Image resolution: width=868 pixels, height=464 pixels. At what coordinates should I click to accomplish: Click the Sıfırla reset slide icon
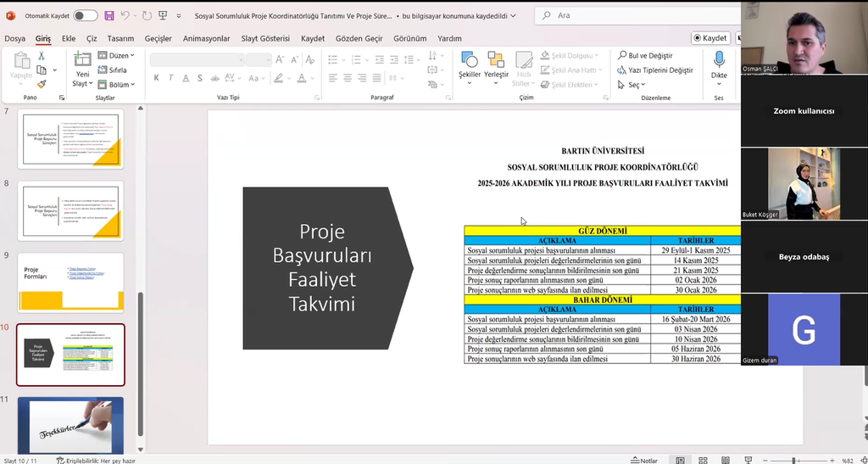113,70
